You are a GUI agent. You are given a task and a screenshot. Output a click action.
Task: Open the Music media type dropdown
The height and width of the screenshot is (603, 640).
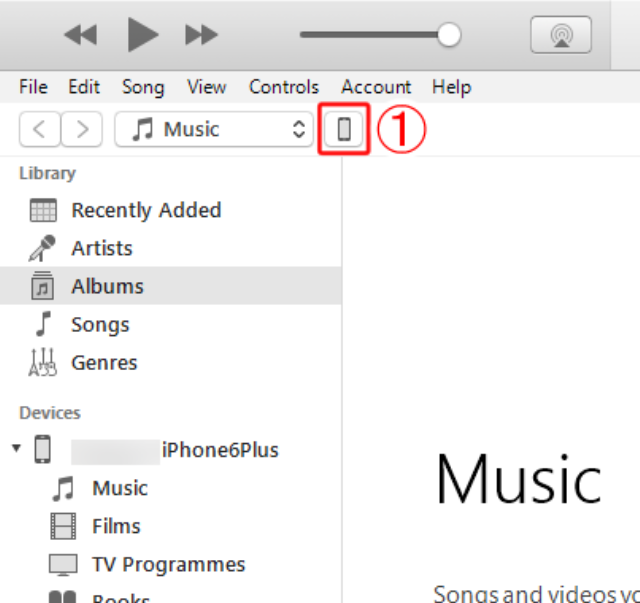[214, 129]
